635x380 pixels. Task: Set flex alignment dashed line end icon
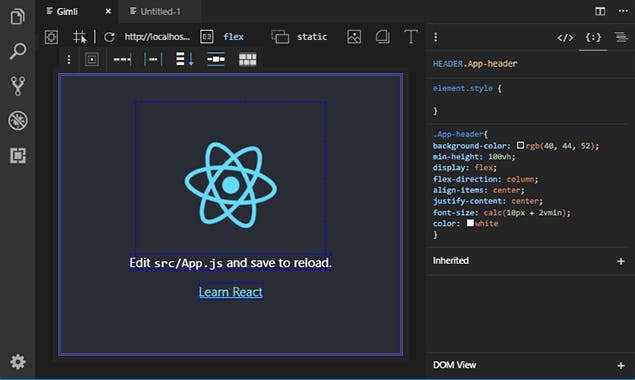pyautogui.click(x=122, y=60)
